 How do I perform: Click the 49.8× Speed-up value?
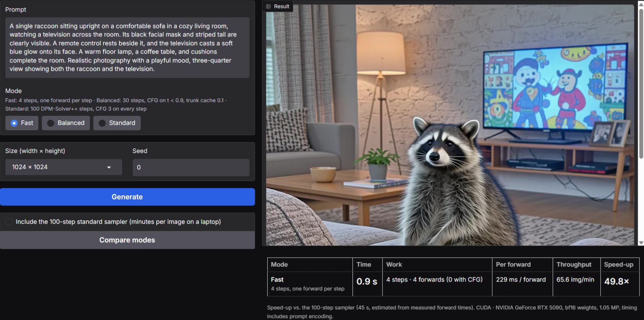click(x=617, y=281)
